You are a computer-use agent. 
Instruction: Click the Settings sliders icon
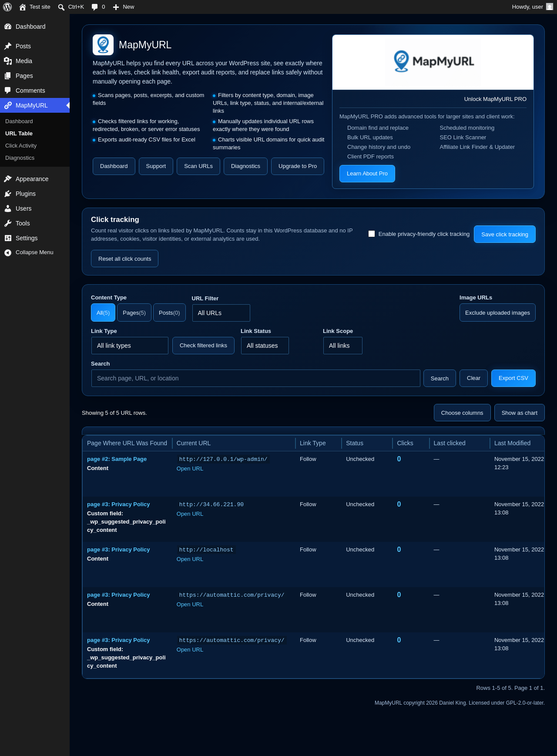click(8, 238)
